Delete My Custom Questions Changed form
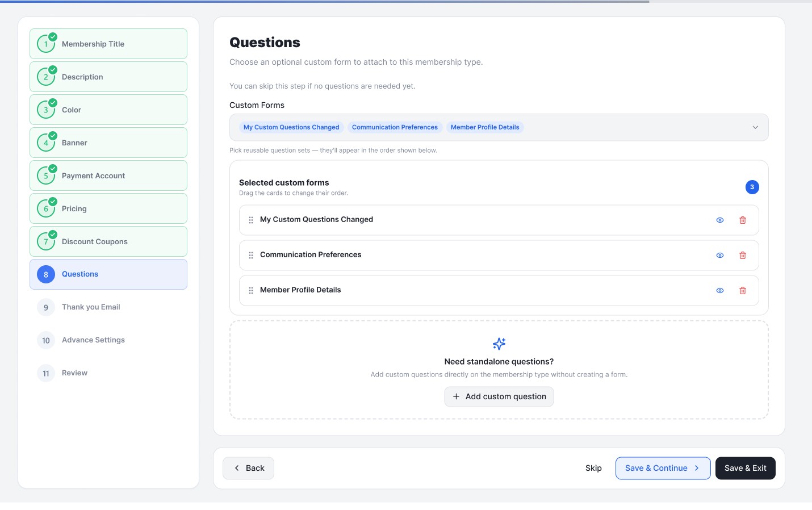Image resolution: width=812 pixels, height=510 pixels. [x=743, y=220]
